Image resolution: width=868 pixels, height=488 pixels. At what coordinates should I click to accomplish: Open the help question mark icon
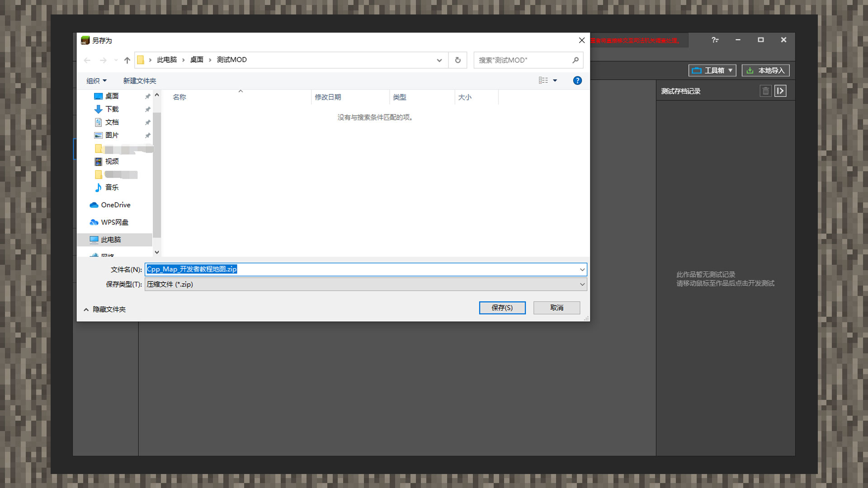[x=577, y=80]
